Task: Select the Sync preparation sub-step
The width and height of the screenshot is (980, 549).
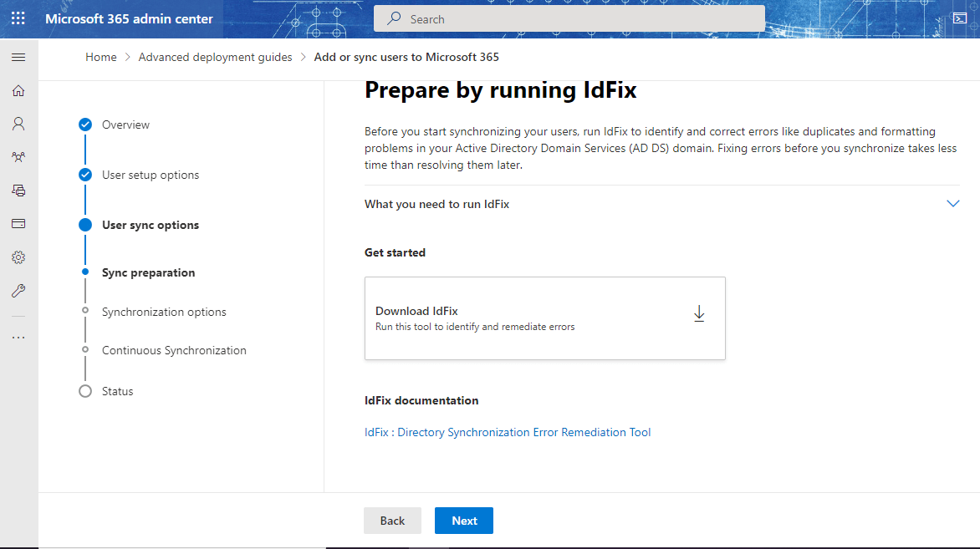Action: 149,272
